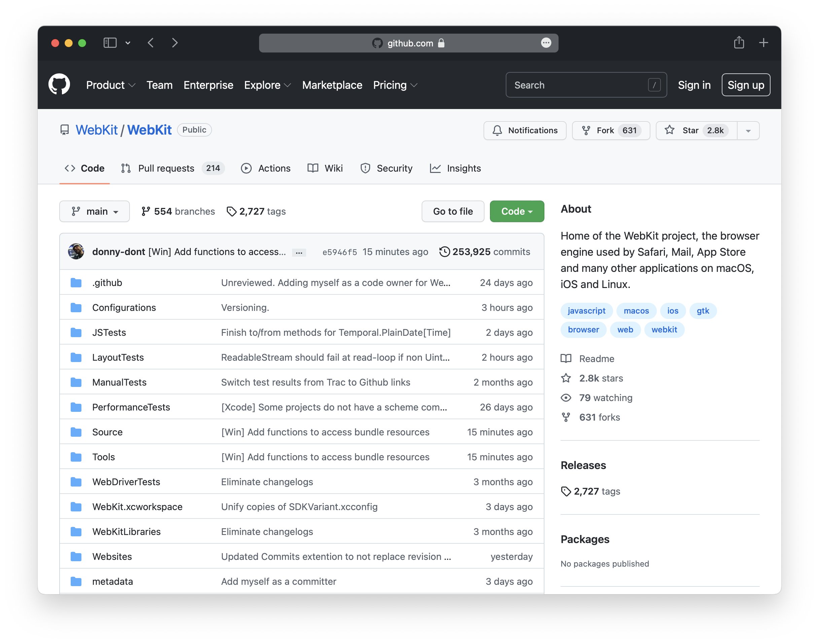Switch to the Pull requests tab

coord(166,168)
